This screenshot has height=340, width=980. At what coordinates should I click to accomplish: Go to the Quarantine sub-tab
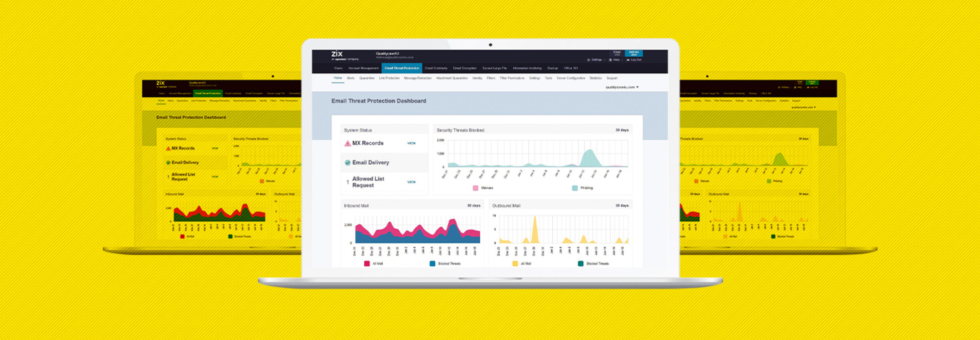tap(367, 78)
